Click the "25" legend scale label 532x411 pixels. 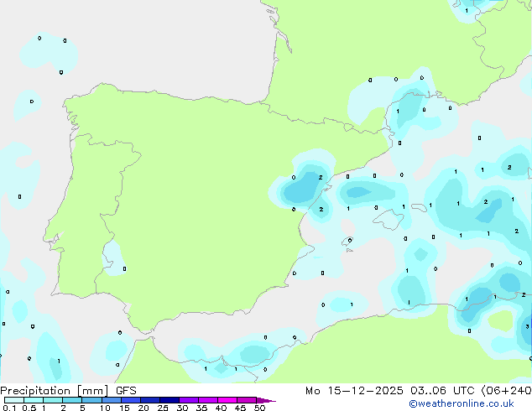(163, 408)
